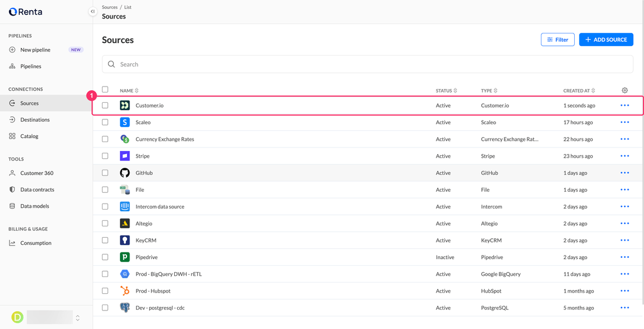Check the Stripe row checkbox
The height and width of the screenshot is (329, 644).
coord(105,156)
